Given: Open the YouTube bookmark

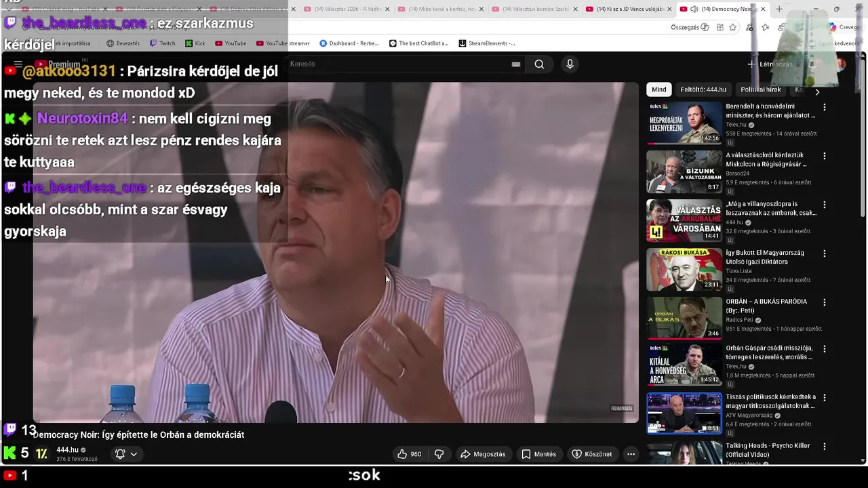Looking at the screenshot, I should pos(231,43).
